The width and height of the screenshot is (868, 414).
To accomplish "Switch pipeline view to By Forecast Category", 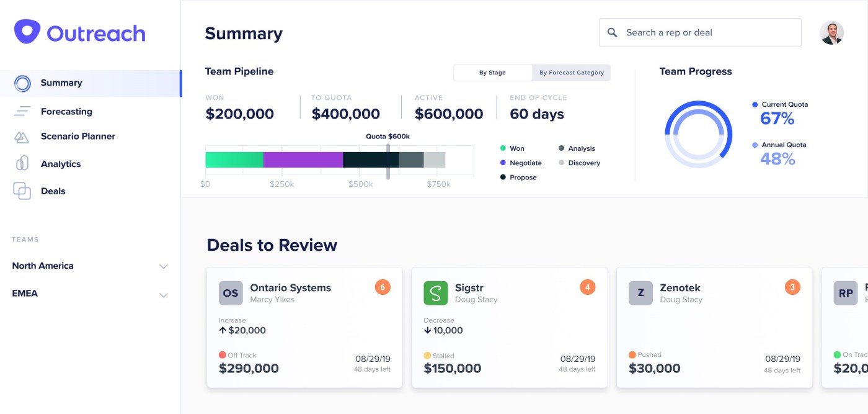I will tap(571, 73).
